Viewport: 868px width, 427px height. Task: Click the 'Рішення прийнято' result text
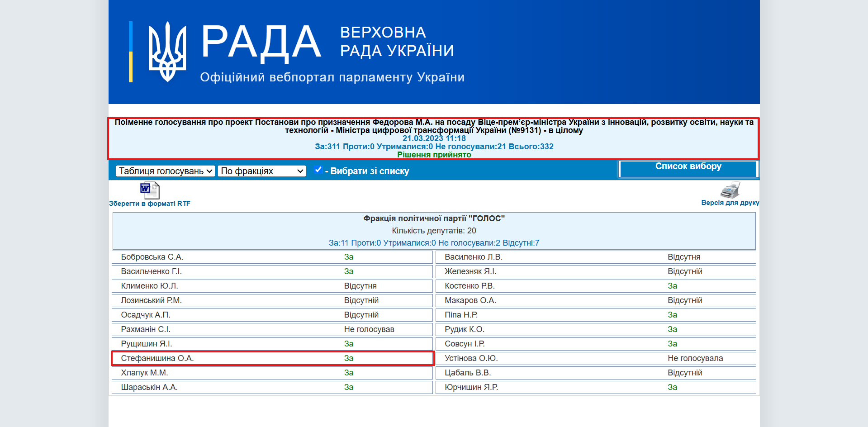coord(434,155)
